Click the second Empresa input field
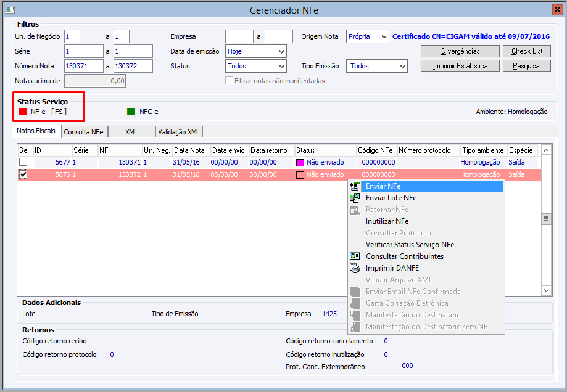The image size is (567, 392). (x=279, y=36)
